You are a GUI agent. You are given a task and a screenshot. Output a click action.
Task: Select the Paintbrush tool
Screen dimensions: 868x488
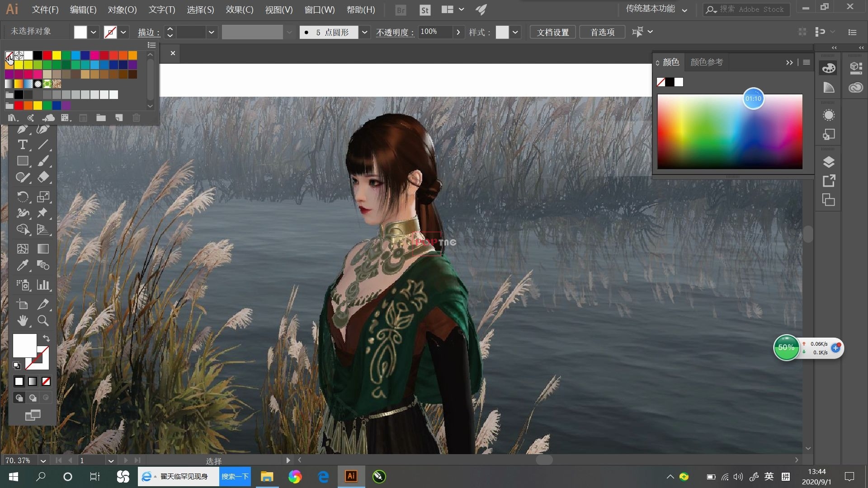43,161
